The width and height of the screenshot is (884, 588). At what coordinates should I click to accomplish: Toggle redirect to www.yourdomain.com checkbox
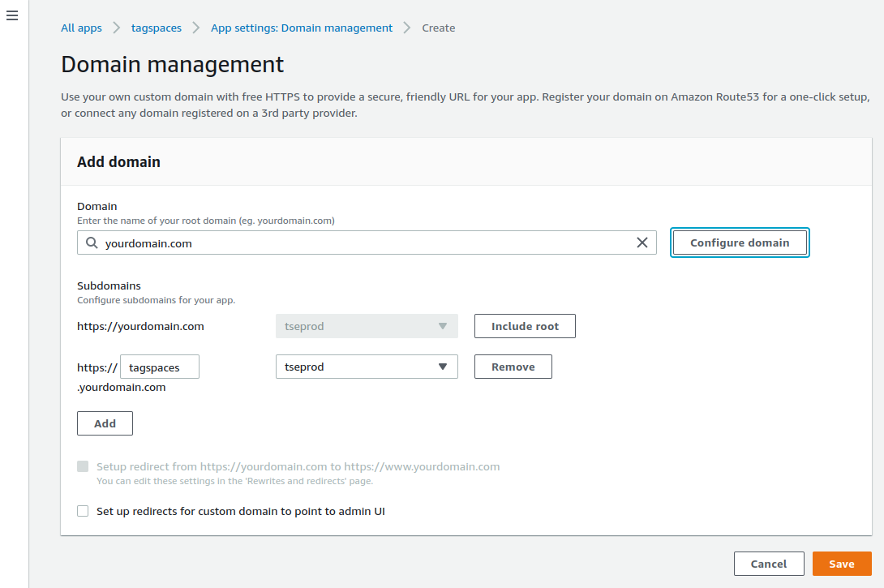(x=83, y=466)
